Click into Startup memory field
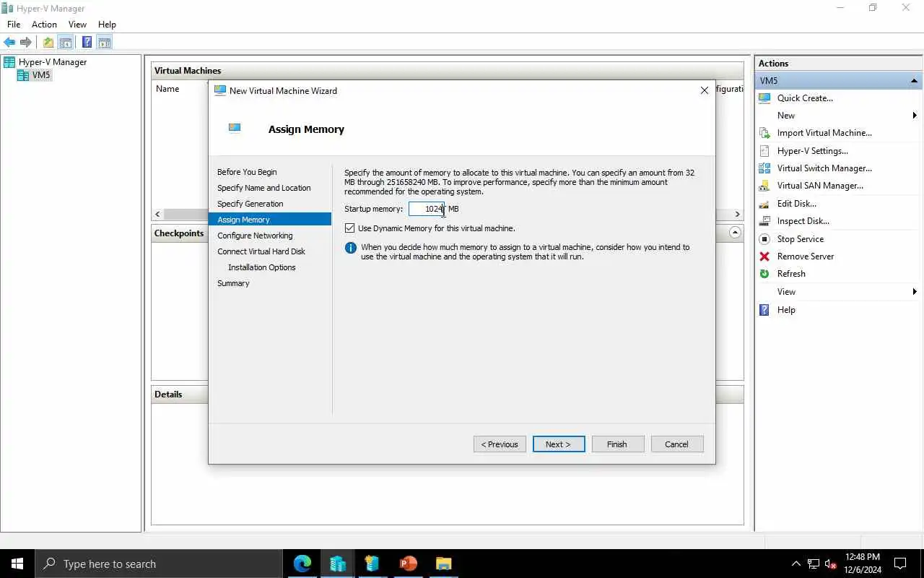 pos(427,209)
